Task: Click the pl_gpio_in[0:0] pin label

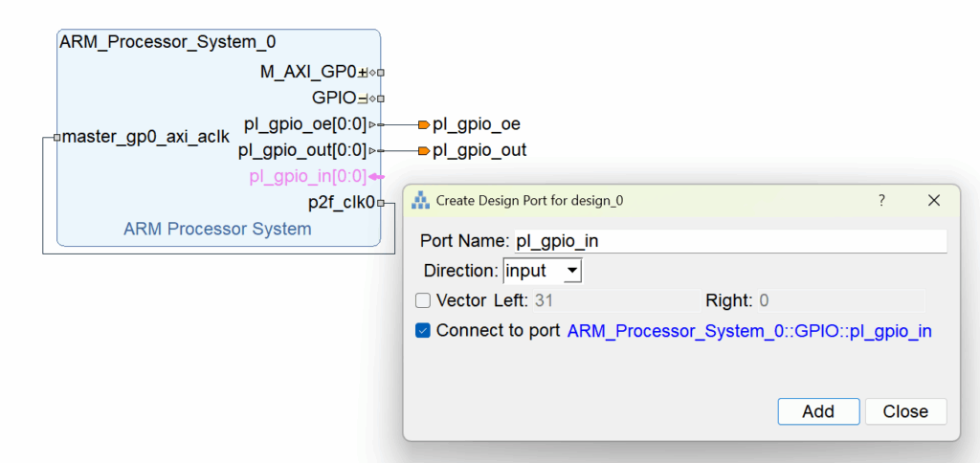Action: coord(308,178)
